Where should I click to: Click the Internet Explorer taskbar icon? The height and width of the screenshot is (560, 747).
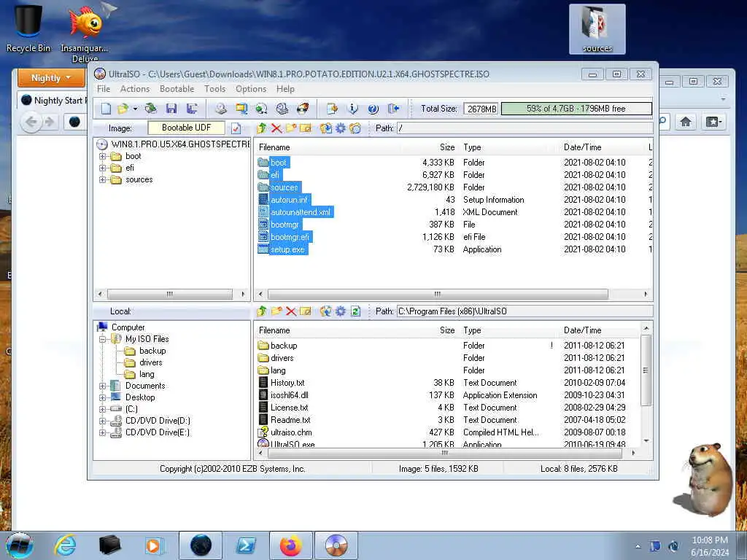65,545
